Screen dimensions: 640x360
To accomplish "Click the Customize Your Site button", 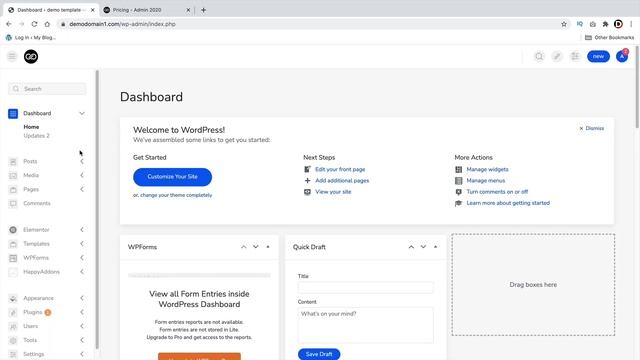I will [172, 177].
